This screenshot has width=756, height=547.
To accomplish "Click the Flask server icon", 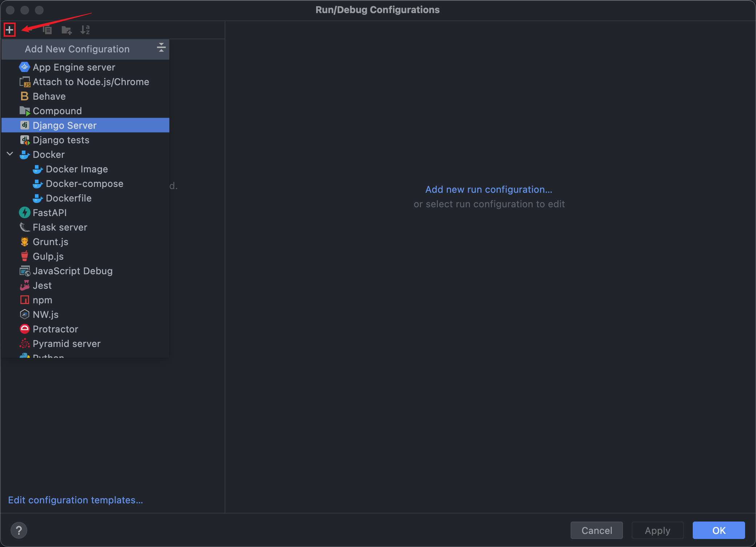I will click(x=24, y=227).
